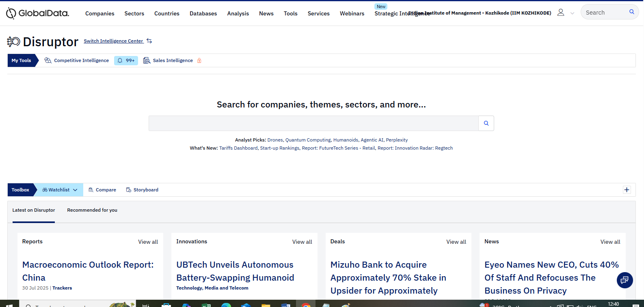The image size is (644, 307).
Task: Open the Quantum Computing analyst pick
Action: tap(308, 140)
